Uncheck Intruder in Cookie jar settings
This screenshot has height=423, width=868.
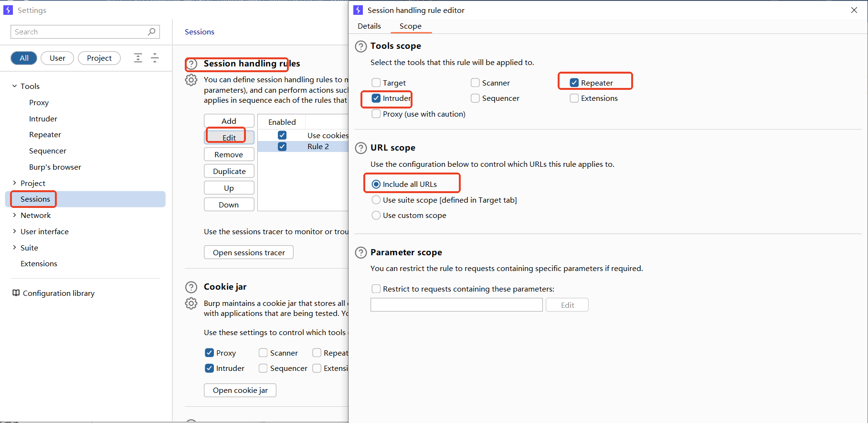pos(209,368)
